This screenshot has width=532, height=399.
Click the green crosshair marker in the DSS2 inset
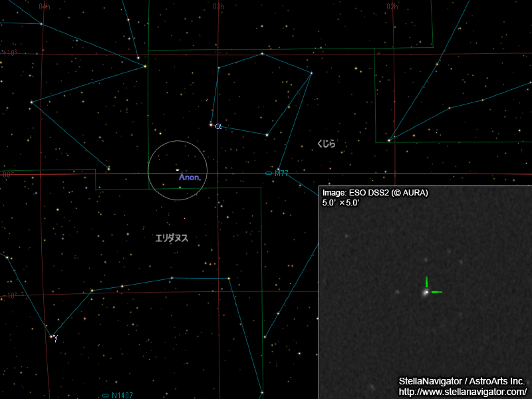(x=428, y=291)
